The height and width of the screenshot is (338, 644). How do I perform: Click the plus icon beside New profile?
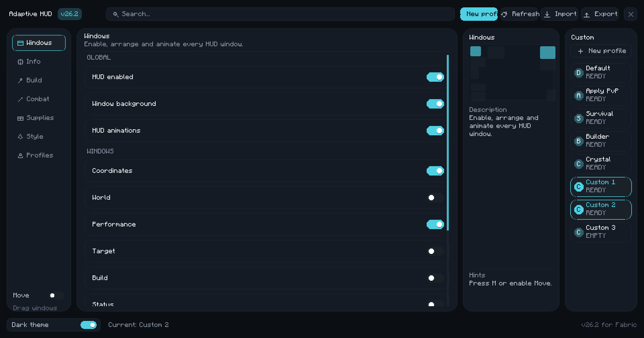click(581, 51)
